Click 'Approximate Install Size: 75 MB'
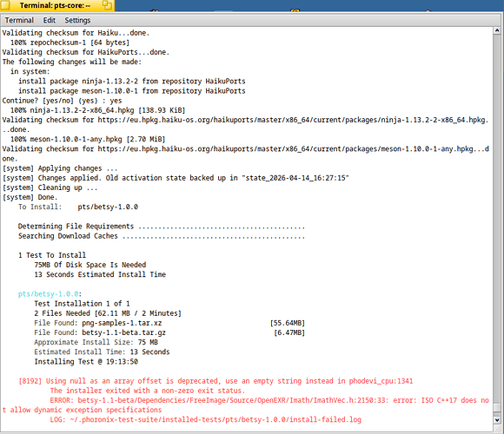This screenshot has height=434, width=504. (96, 342)
